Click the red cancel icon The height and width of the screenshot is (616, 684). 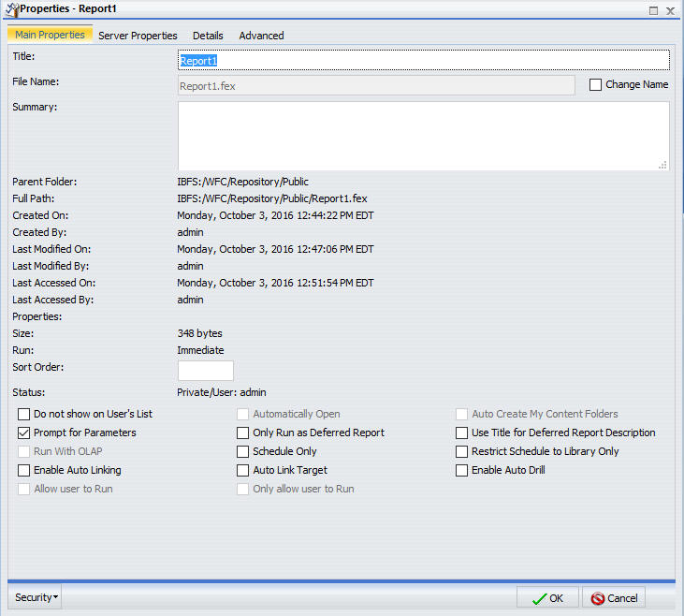598,598
